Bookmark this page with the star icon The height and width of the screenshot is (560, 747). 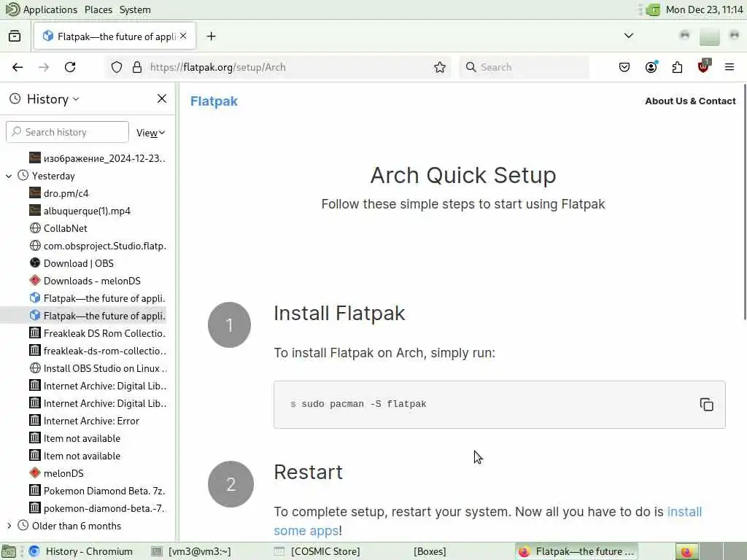tap(440, 67)
